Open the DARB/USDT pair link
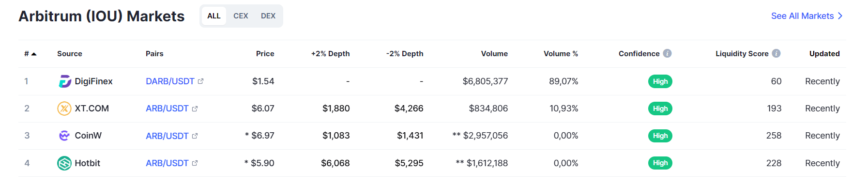 click(x=170, y=81)
